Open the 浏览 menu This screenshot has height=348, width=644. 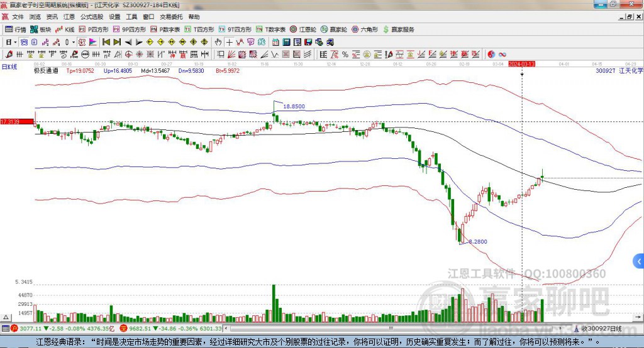35,17
